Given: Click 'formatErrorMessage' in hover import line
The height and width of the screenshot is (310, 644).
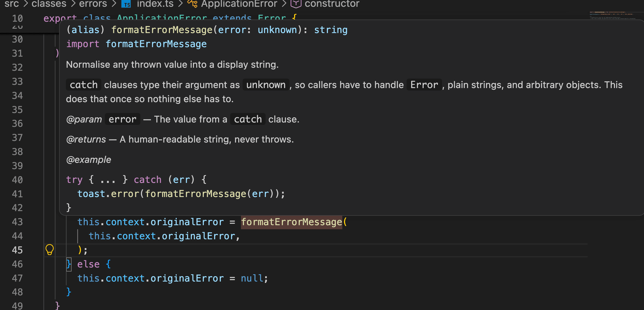Looking at the screenshot, I should 156,44.
